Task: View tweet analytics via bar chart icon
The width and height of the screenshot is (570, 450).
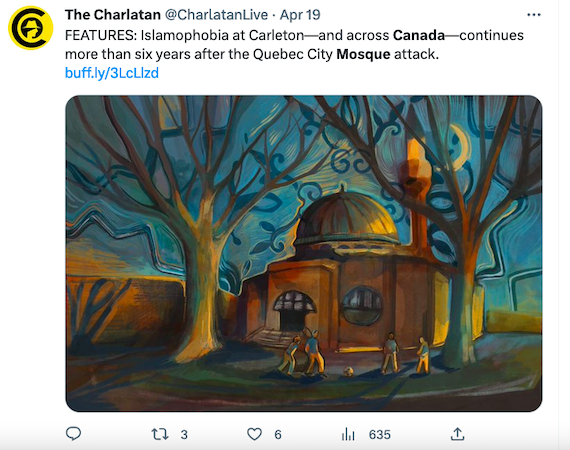Action: [348, 434]
